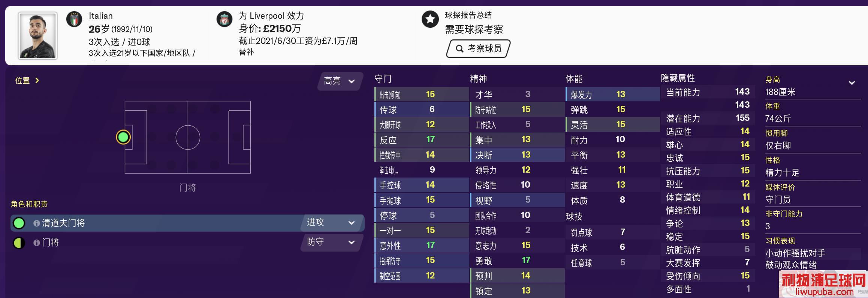Open the 高亮 highlight dropdown
The width and height of the screenshot is (868, 298).
click(x=339, y=81)
